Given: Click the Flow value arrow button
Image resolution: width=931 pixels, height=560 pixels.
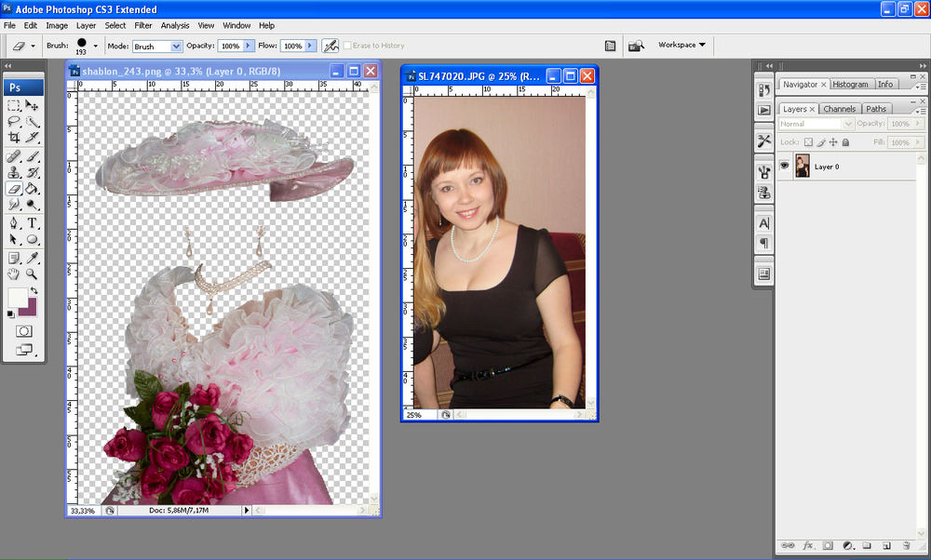Looking at the screenshot, I should pos(311,46).
